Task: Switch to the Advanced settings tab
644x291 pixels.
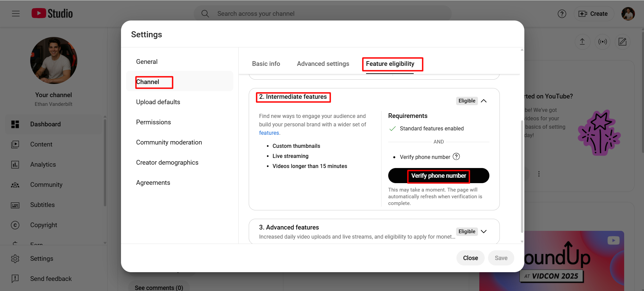Action: click(x=323, y=64)
